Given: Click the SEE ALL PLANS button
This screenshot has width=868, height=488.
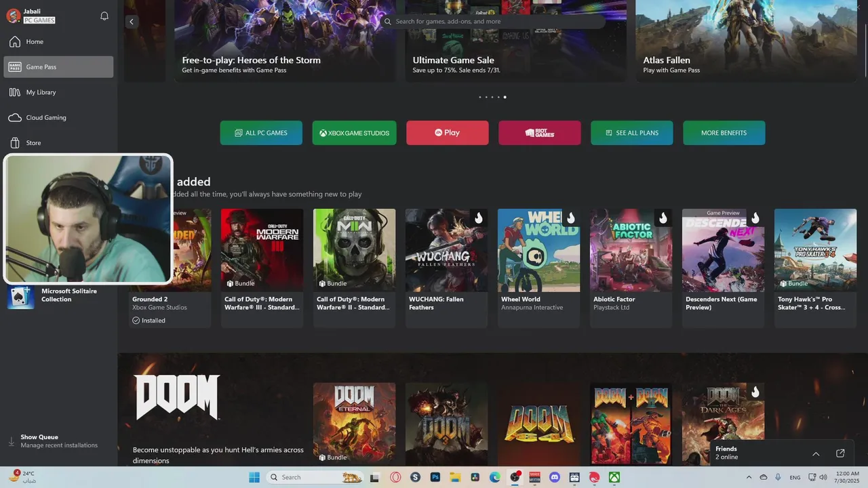Looking at the screenshot, I should click(632, 133).
